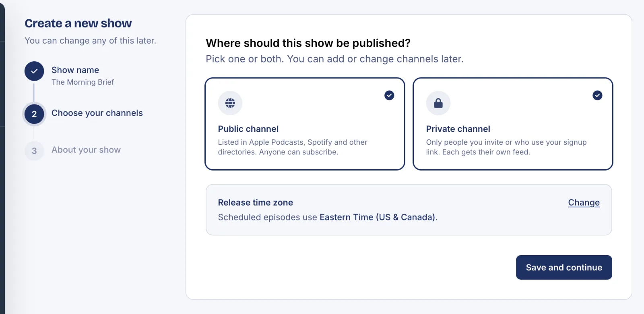The image size is (644, 314).
Task: Uncheck the Private channel checkmark
Action: (x=597, y=96)
